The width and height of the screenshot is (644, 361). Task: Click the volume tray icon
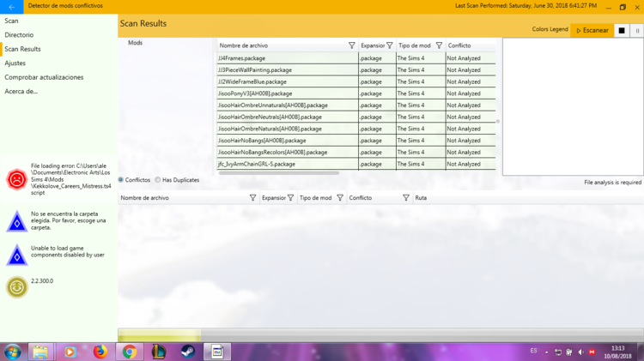[580, 352]
